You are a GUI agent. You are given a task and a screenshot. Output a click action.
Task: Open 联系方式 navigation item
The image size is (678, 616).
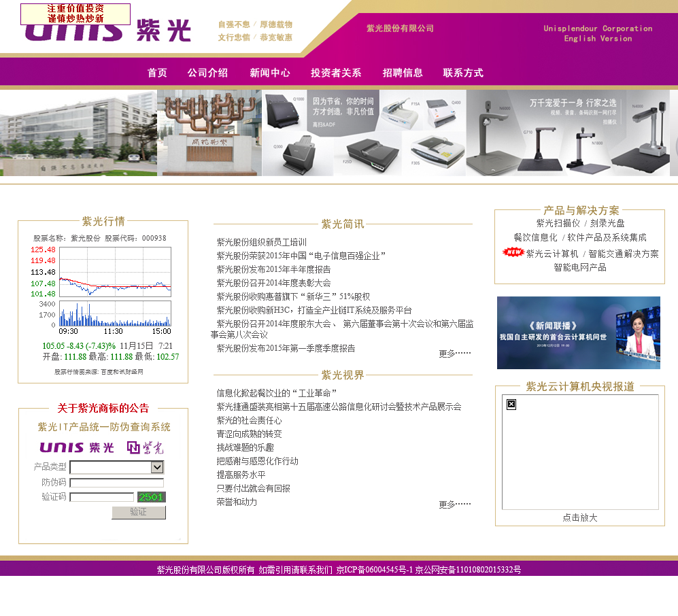click(x=463, y=73)
